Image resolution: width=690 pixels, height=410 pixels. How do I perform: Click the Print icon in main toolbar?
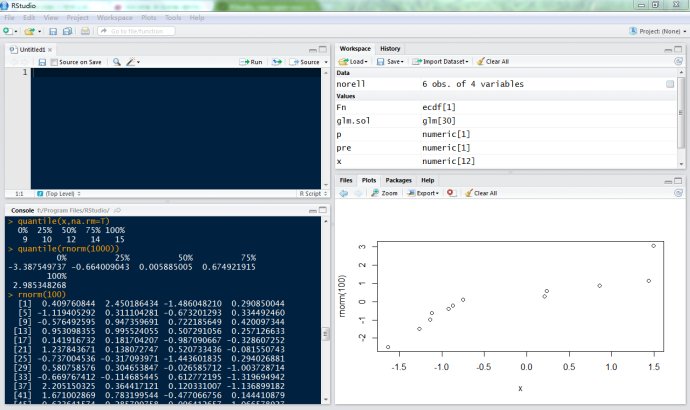click(85, 31)
